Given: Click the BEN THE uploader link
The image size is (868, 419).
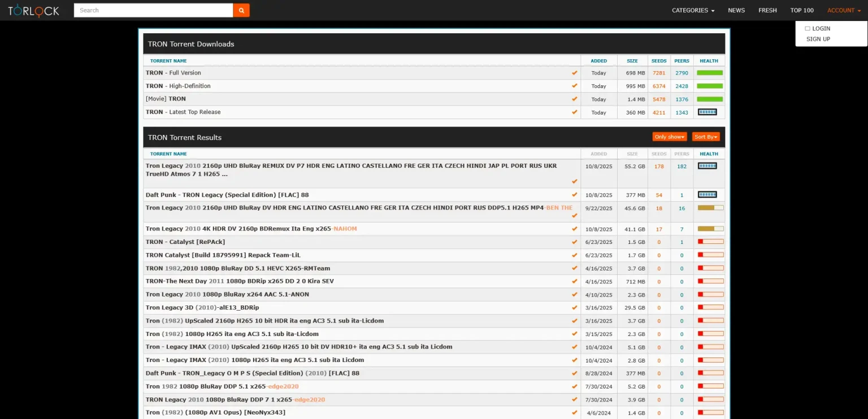Looking at the screenshot, I should point(559,208).
